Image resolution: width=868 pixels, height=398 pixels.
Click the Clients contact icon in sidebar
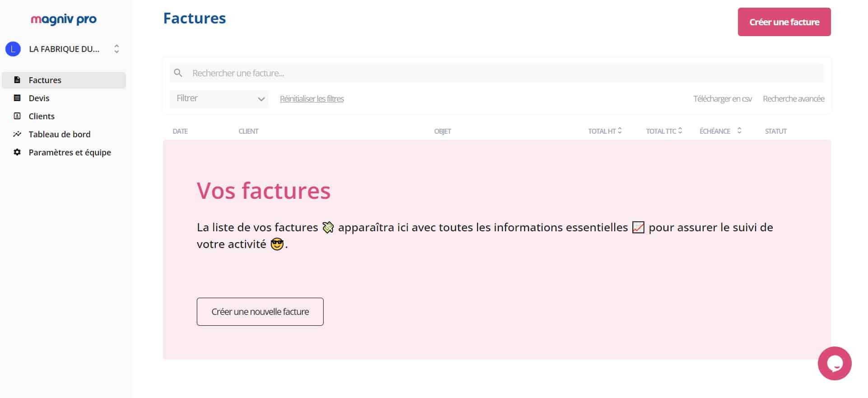pyautogui.click(x=17, y=116)
